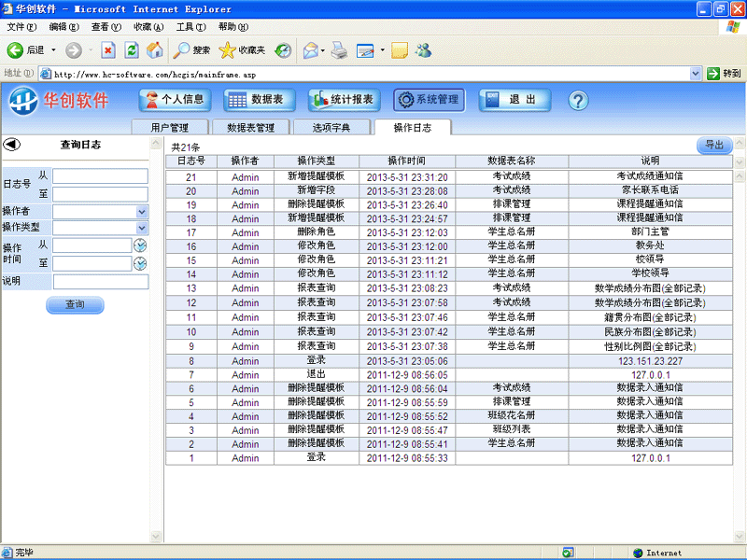Click the 籍贯分布图(全部记录) cell
This screenshot has width=747, height=560.
[650, 317]
